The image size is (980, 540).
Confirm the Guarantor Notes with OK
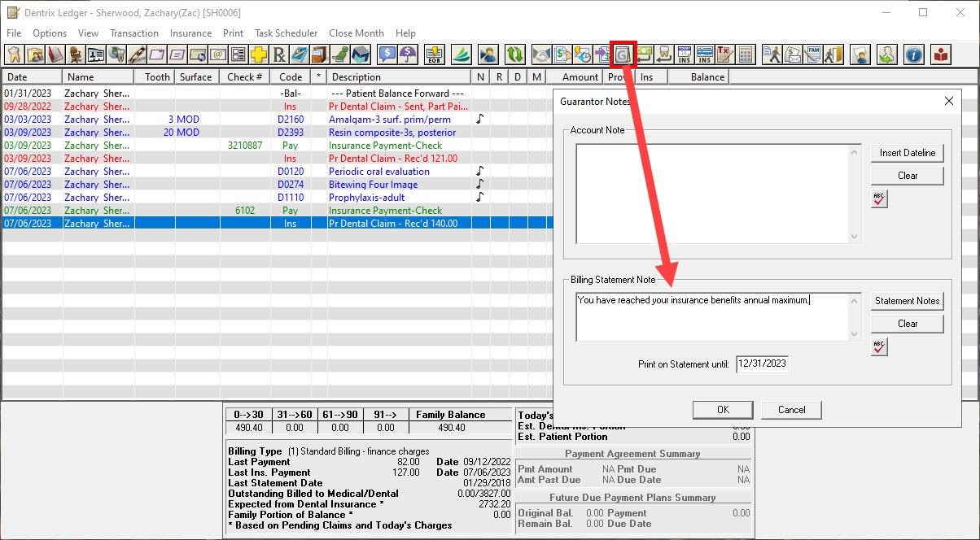(x=722, y=409)
